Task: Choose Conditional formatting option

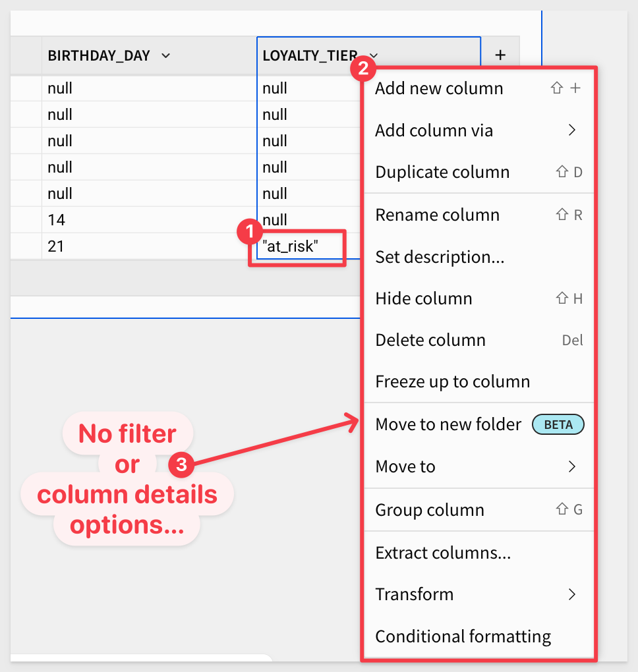Action: 478,636
